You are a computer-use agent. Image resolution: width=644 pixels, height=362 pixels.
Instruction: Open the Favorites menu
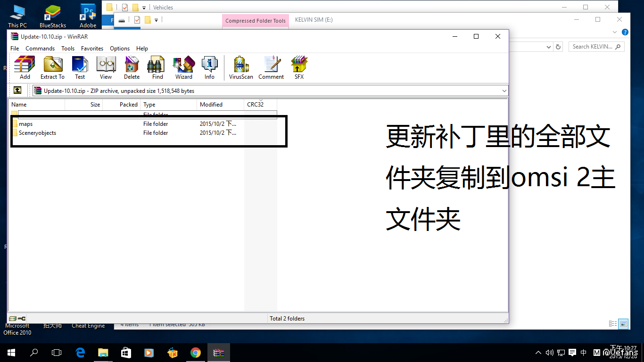[x=92, y=48]
